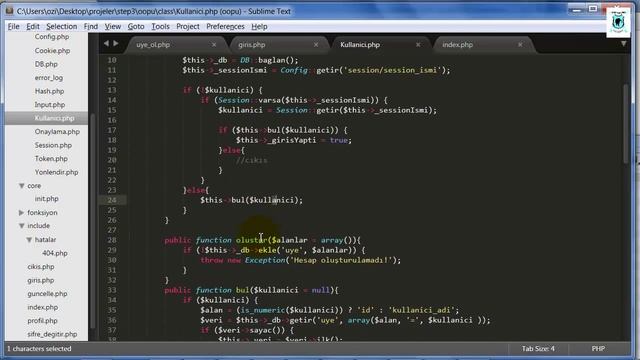Open Session.php in sidebar
The image size is (640, 360).
[53, 145]
